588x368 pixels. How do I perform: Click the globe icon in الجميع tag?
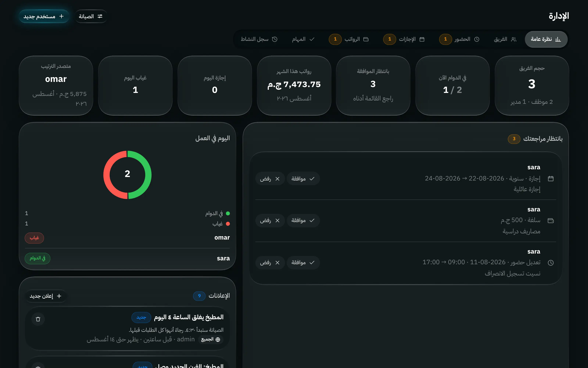point(218,339)
